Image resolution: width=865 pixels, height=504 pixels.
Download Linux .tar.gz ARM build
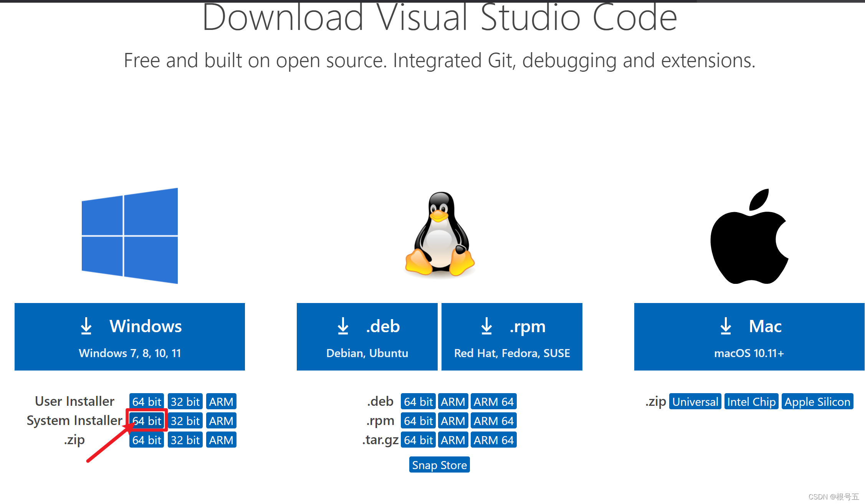453,440
